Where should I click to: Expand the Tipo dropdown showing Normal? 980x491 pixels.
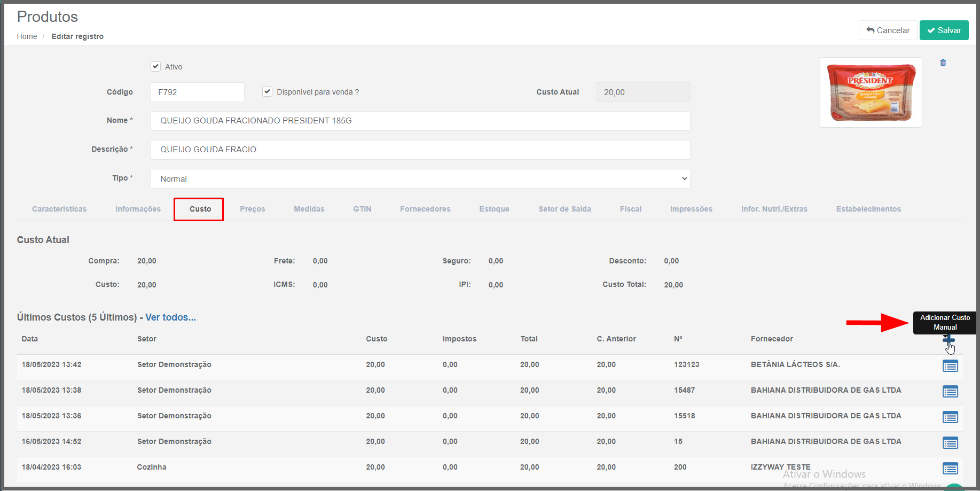(420, 179)
